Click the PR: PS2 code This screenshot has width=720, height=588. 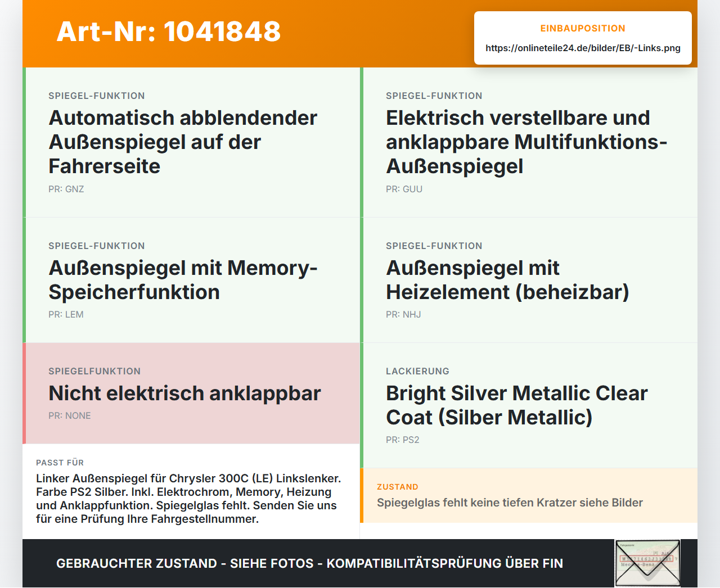click(403, 440)
